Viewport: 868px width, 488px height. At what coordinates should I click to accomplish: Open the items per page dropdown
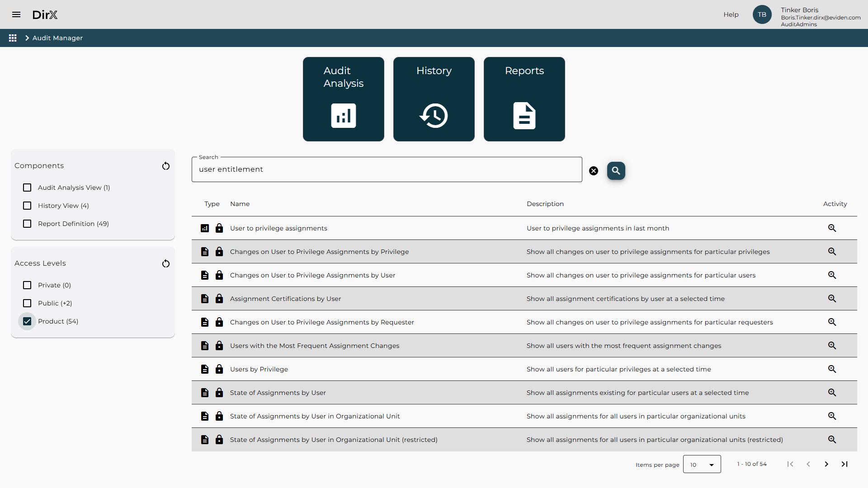702,464
